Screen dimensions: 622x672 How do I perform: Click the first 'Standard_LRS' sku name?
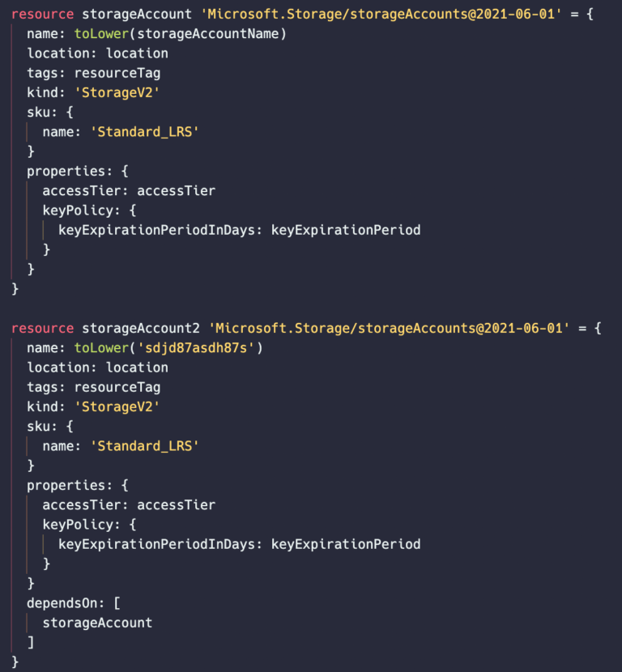[x=144, y=132]
